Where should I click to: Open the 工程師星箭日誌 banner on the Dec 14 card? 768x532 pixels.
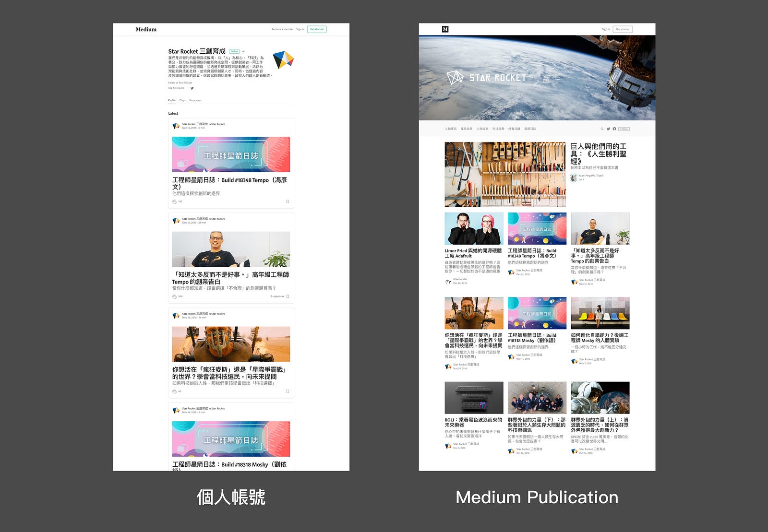(x=231, y=154)
